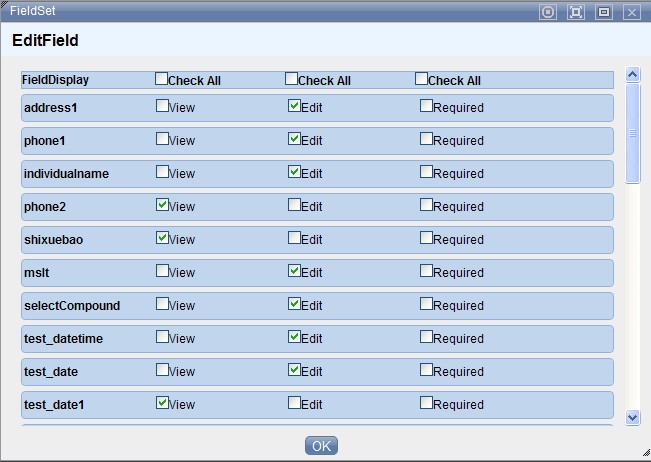Uncheck Edit checkbox for selectCompound
Screen dimensions: 651x462
click(294, 304)
